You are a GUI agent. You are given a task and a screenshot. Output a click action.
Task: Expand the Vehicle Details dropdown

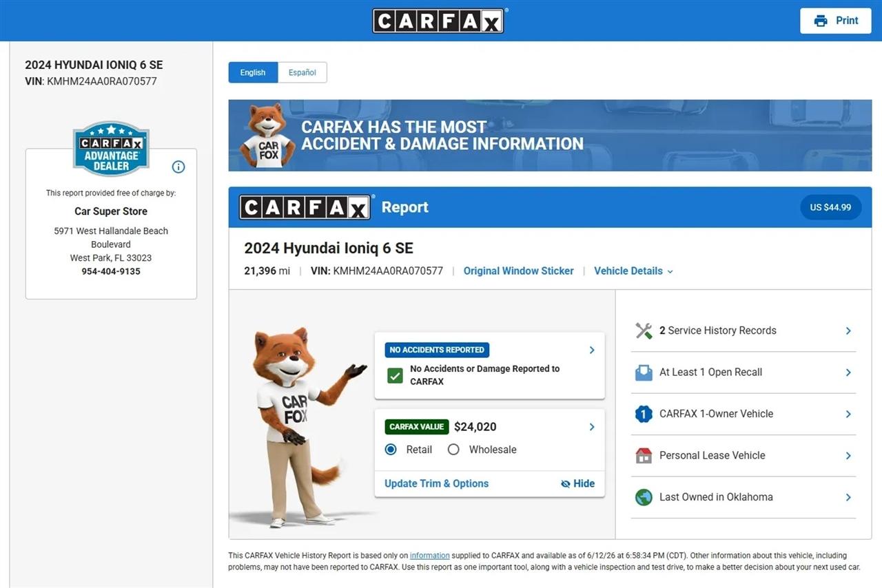(x=634, y=271)
